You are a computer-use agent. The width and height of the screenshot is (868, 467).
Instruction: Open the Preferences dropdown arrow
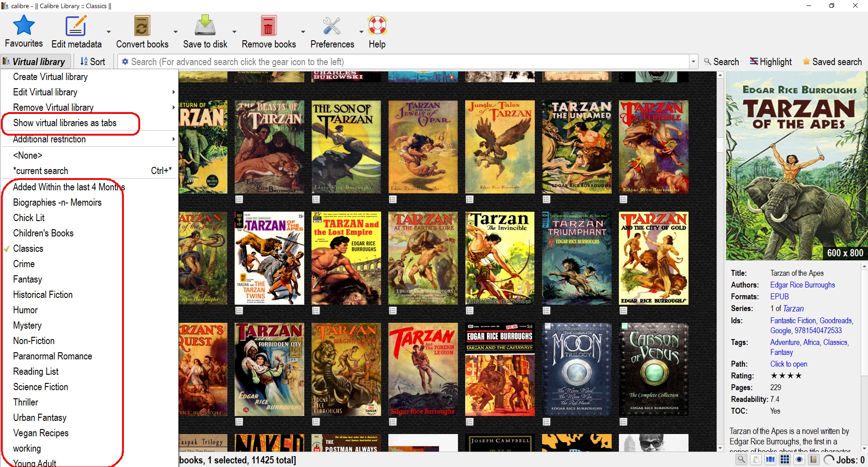click(361, 32)
